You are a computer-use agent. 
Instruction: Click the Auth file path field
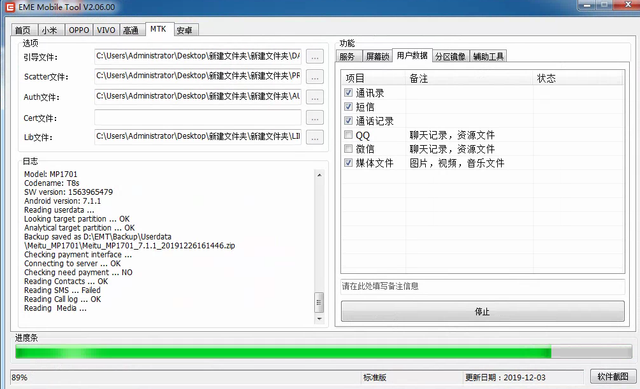pos(198,96)
